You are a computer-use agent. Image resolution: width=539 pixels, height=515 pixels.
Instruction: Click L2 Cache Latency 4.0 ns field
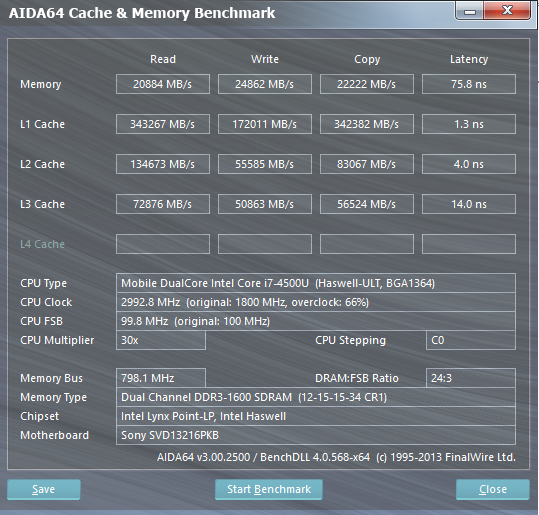[469, 164]
